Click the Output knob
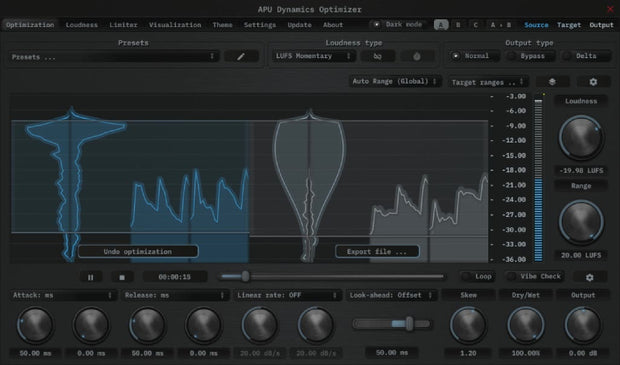 (x=583, y=325)
